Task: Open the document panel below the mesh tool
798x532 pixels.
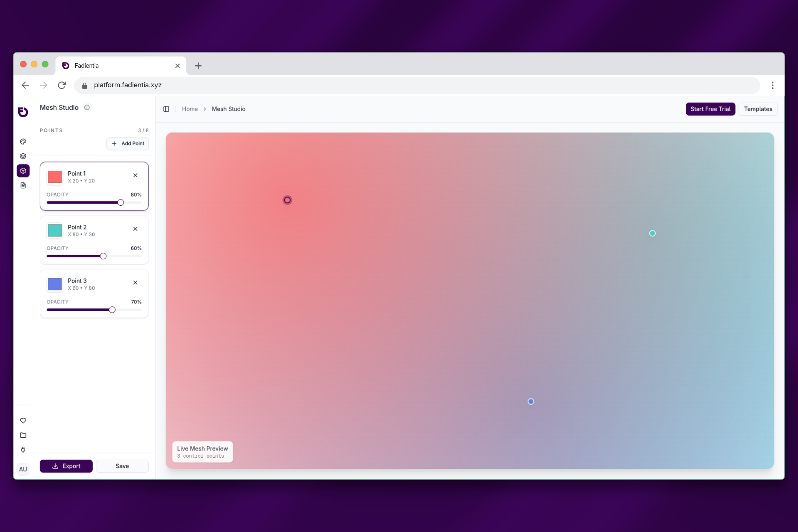Action: pyautogui.click(x=23, y=185)
